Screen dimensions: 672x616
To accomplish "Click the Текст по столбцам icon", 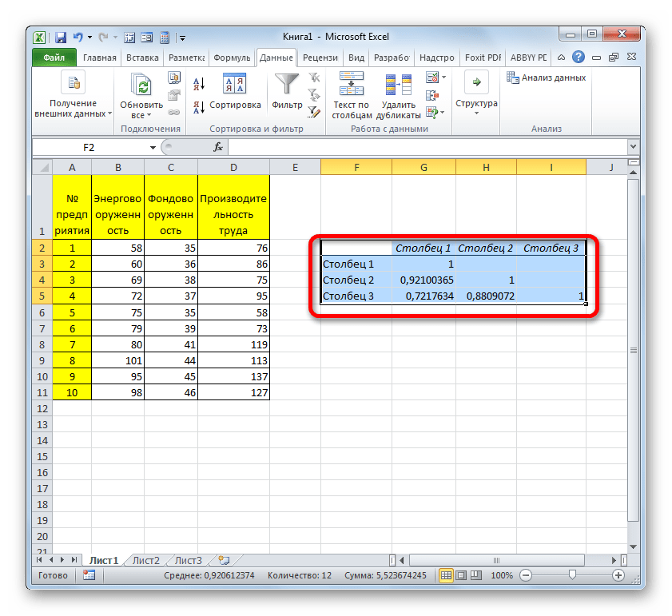I will click(352, 83).
